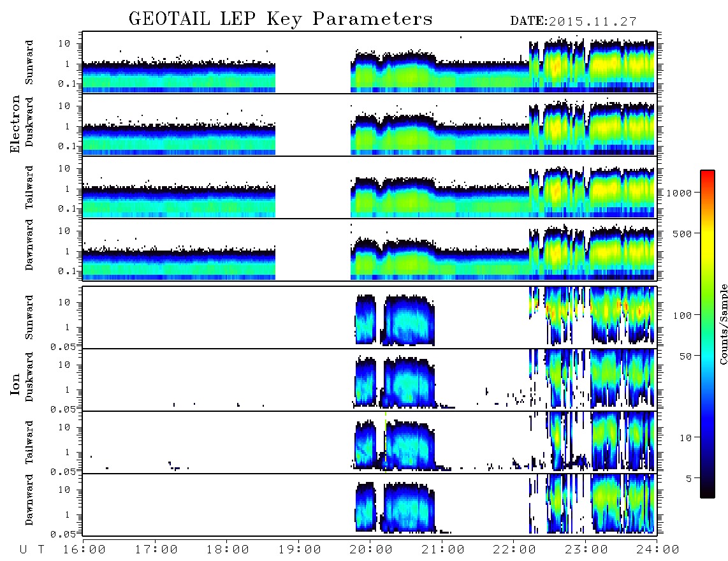Screen dimensions: 728x561
Task: Select the "19:00" time tick label
Action: (300, 550)
